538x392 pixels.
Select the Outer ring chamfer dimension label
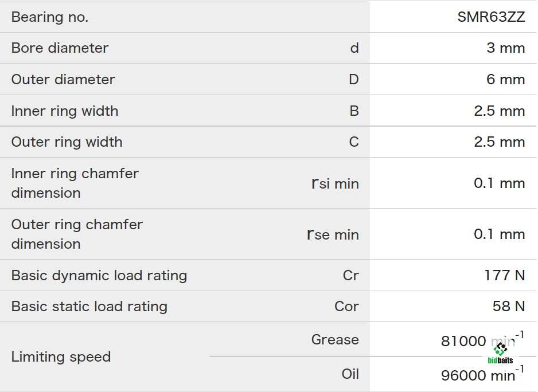tap(77, 234)
